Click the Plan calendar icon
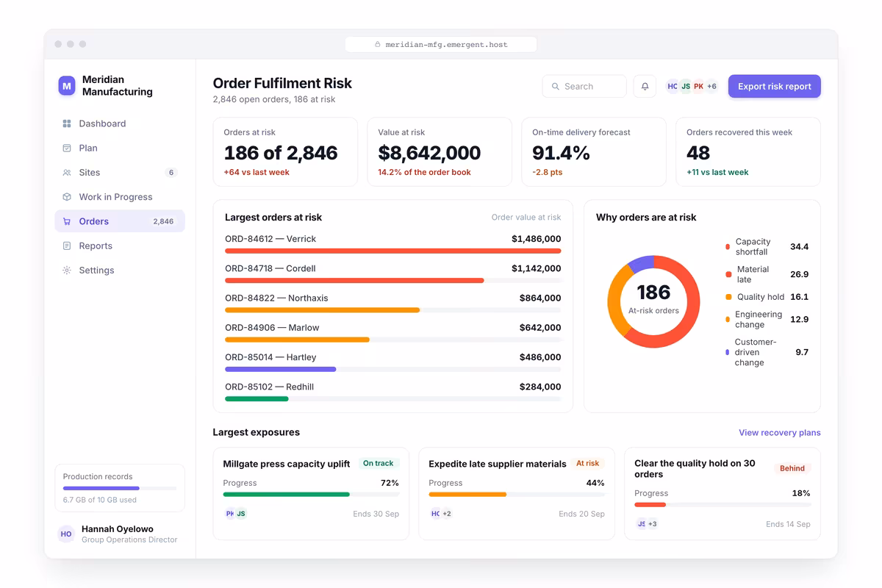 coord(67,148)
